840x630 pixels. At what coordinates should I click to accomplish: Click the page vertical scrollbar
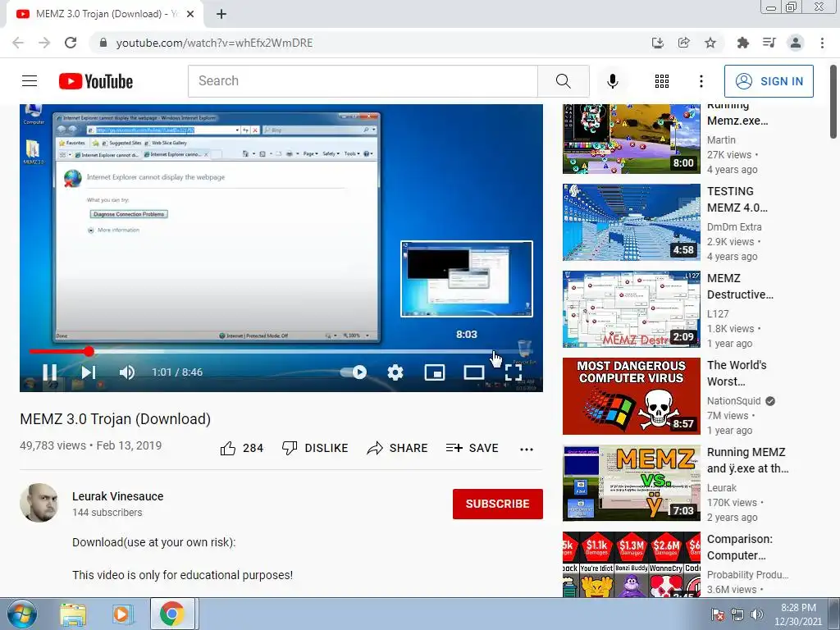pyautogui.click(x=833, y=102)
